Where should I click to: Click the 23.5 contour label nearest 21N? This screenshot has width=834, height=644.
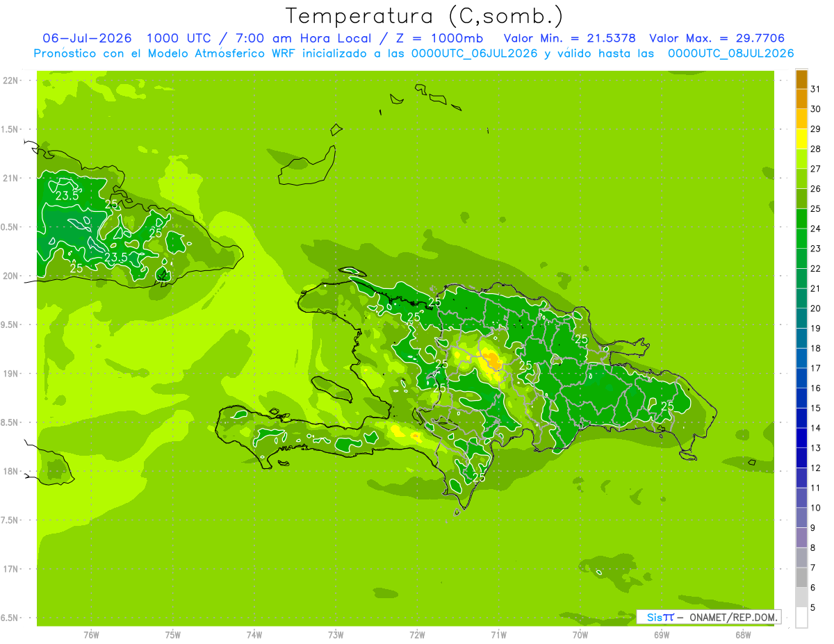[x=67, y=196]
